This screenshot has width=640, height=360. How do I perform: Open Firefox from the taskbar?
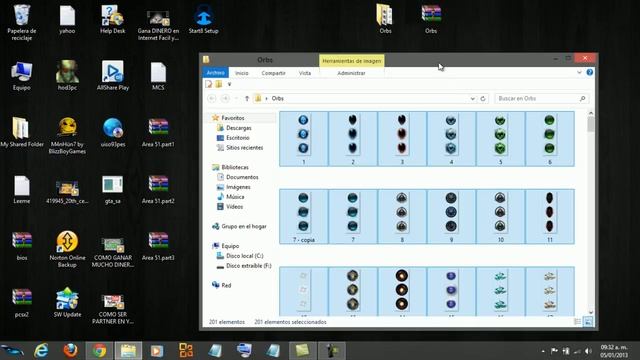(70, 351)
